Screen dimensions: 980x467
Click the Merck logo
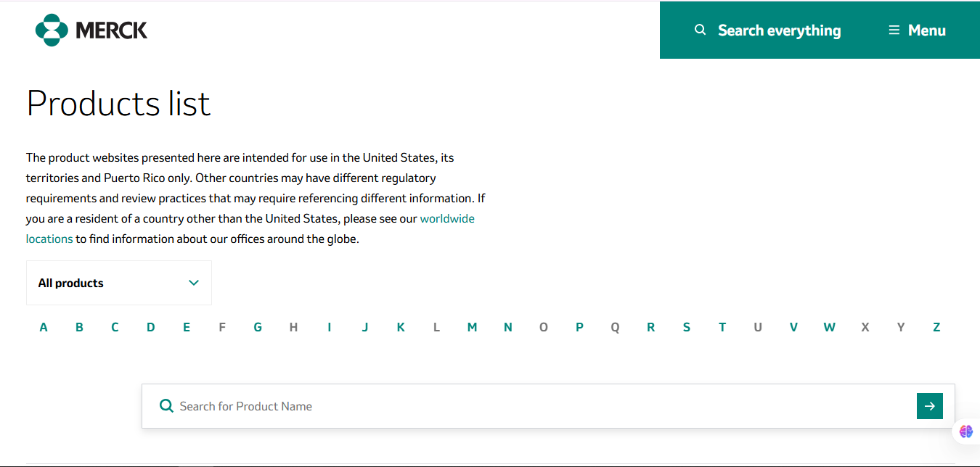91,30
